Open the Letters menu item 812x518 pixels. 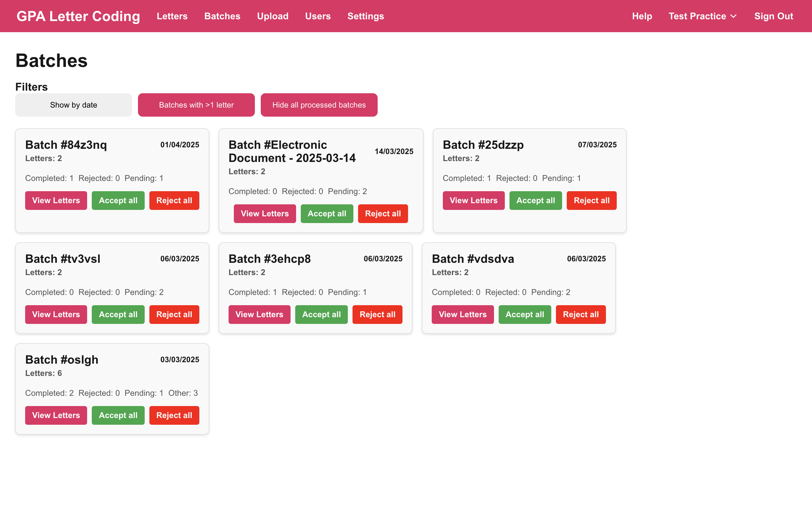pos(172,16)
